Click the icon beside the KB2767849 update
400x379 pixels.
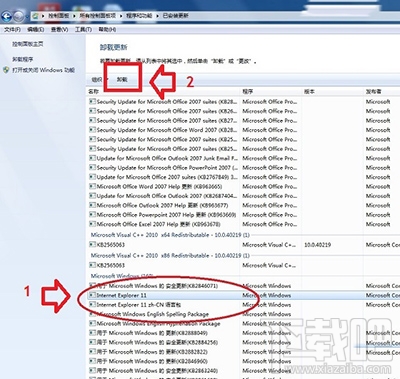click(x=92, y=177)
